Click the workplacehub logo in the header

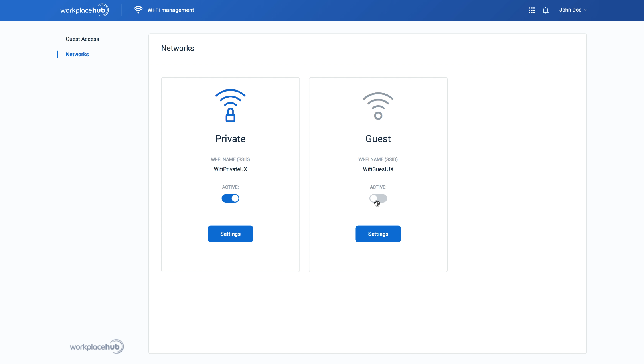(x=84, y=10)
